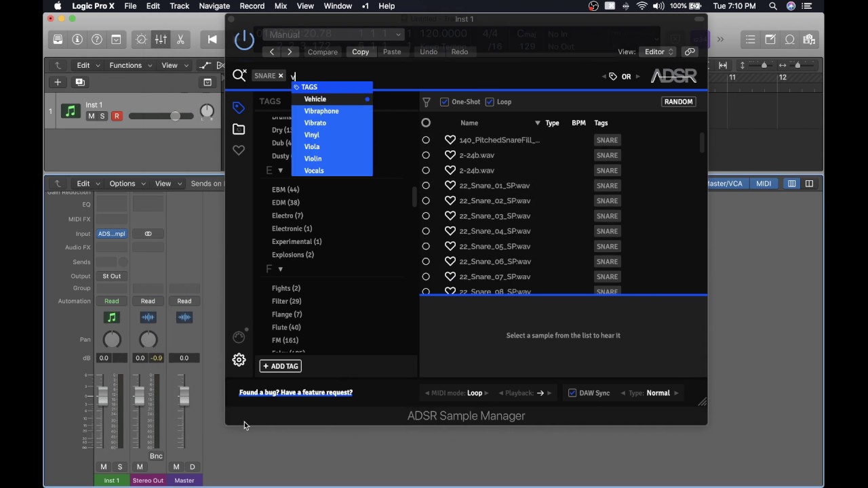Collapse the E tag group
This screenshot has height=488, width=868.
click(x=280, y=171)
